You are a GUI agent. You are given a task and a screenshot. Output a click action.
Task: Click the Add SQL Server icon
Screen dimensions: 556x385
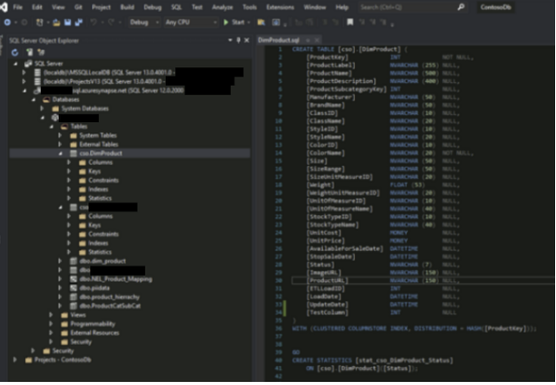coord(29,52)
